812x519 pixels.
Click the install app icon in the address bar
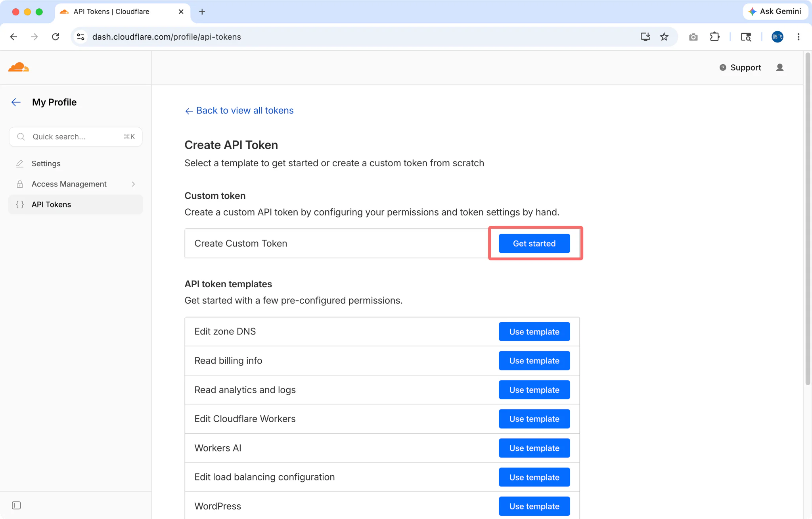(645, 37)
